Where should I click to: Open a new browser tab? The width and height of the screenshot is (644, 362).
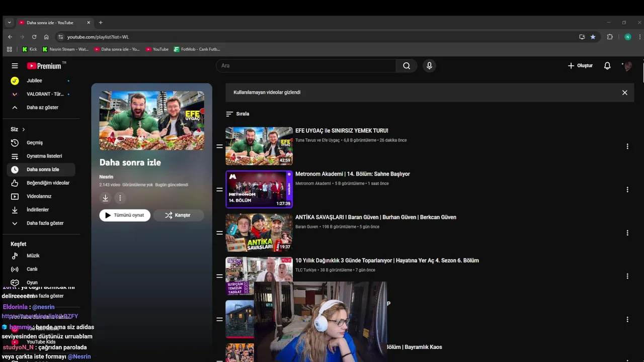(x=101, y=23)
